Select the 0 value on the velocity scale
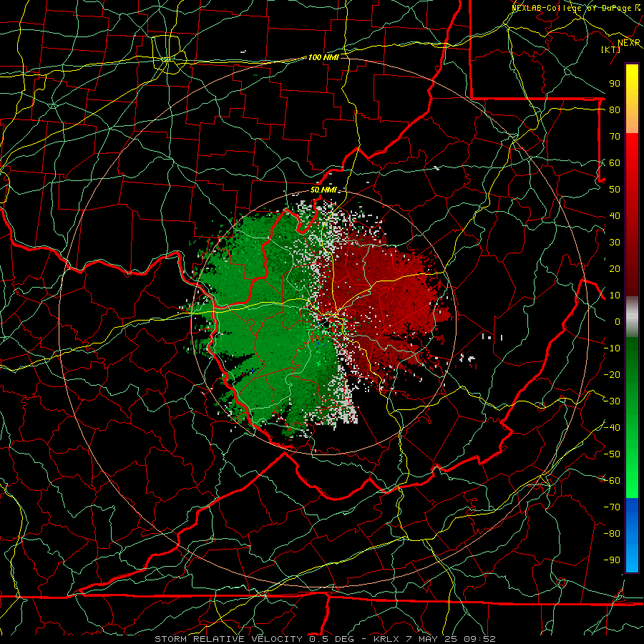Screen dimensions: 644x644 point(618,321)
